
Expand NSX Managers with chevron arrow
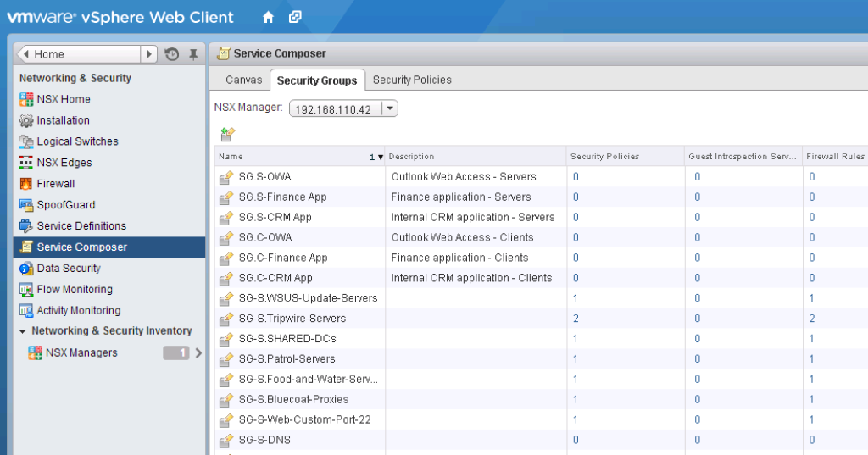point(198,352)
